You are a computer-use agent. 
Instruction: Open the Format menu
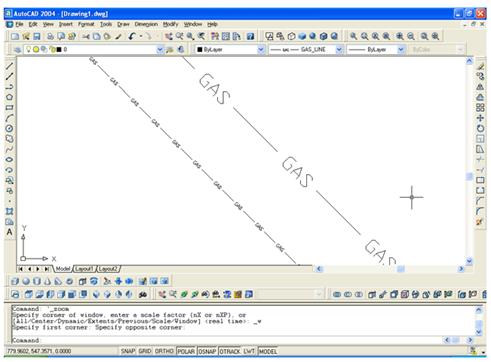[x=86, y=24]
